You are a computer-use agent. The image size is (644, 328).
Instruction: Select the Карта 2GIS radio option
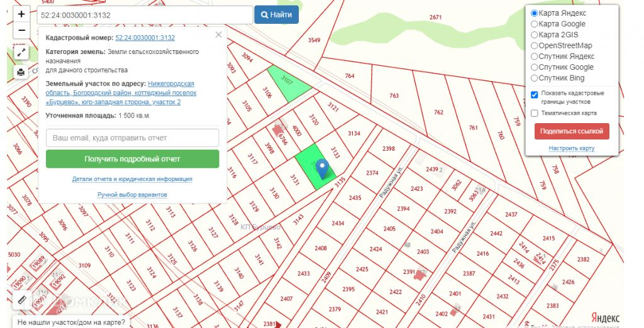tap(535, 35)
